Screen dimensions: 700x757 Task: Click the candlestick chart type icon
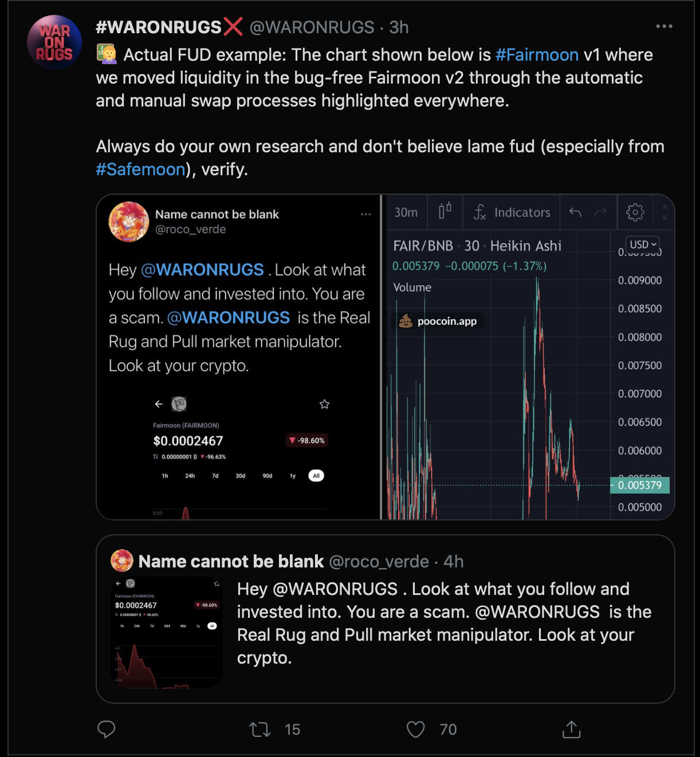445,211
